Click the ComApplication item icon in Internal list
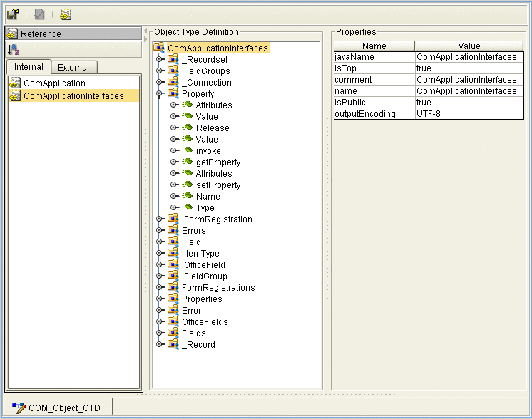This screenshot has height=419, width=532. click(x=15, y=83)
